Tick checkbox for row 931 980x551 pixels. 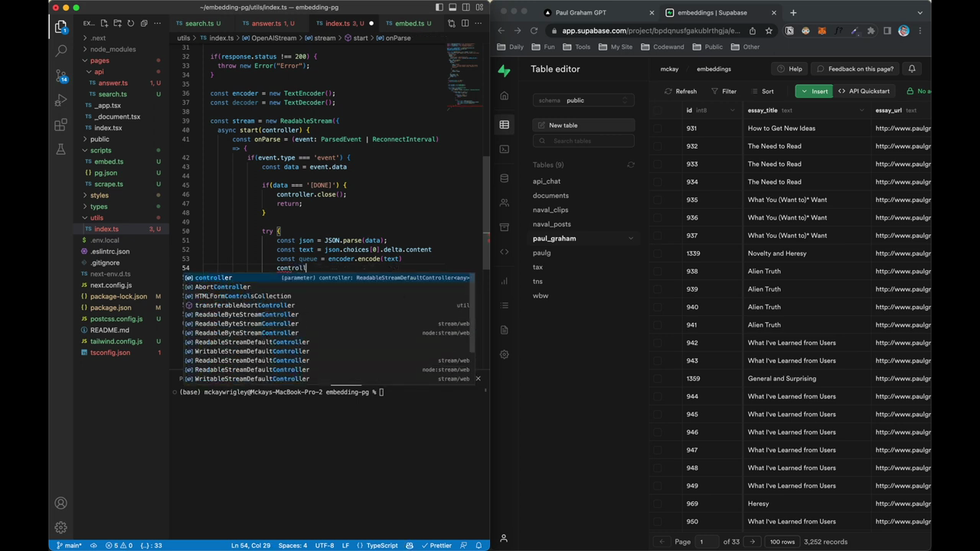658,129
